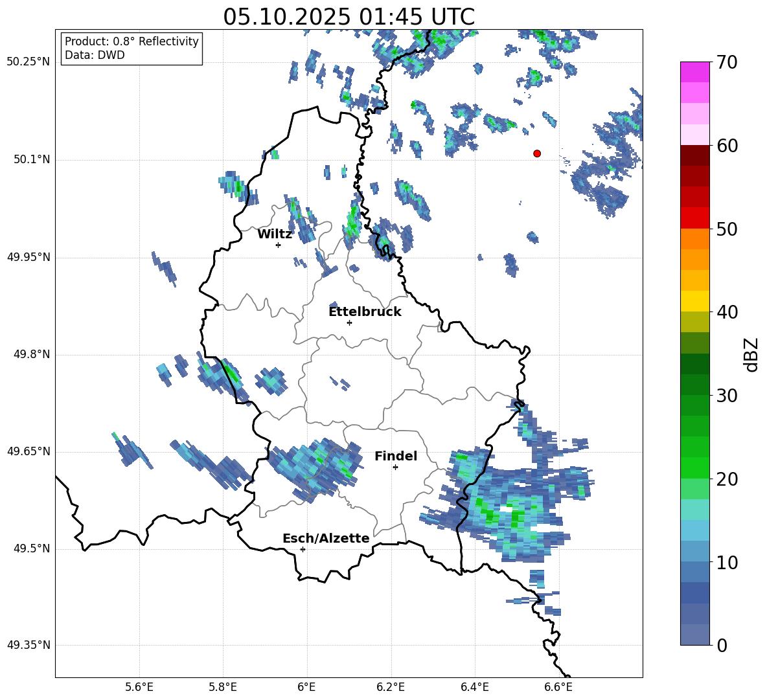
Task: Click the Wiltz station cross marker
Action: (279, 245)
